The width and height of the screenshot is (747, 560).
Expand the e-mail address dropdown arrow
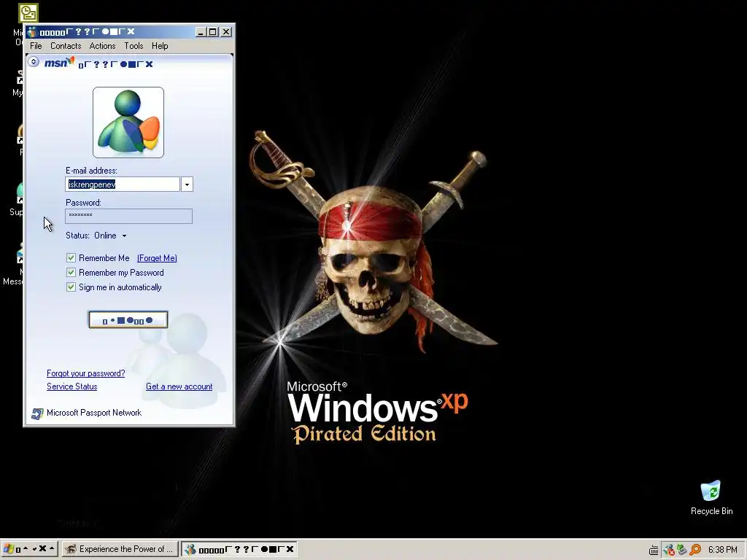[x=187, y=184]
